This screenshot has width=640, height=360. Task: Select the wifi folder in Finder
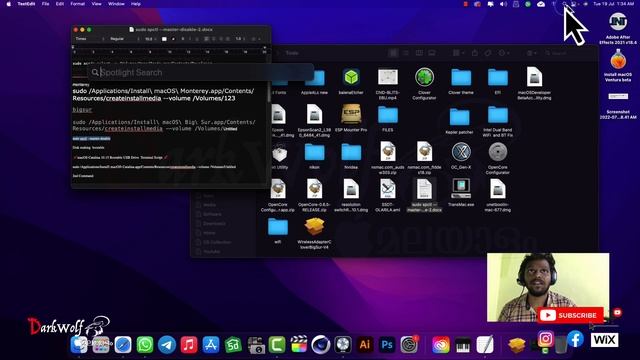pos(278,227)
